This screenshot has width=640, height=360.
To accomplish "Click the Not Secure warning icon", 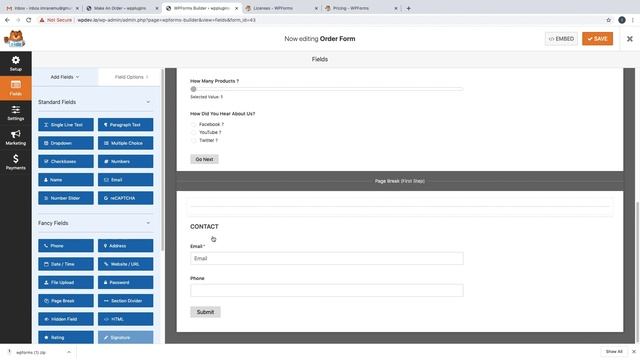I will [42, 20].
